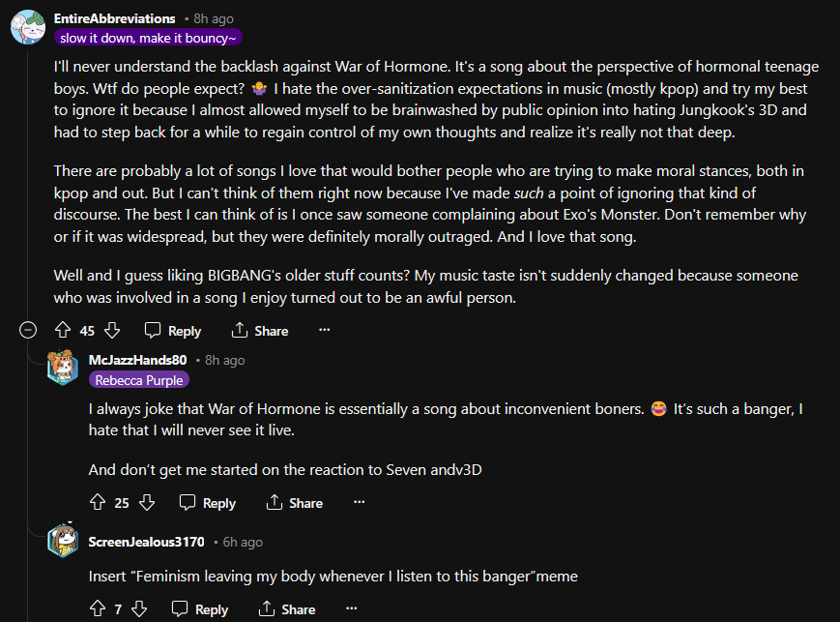Reply to EntireAbbreviations' comment
The width and height of the screenshot is (840, 622).
click(173, 331)
